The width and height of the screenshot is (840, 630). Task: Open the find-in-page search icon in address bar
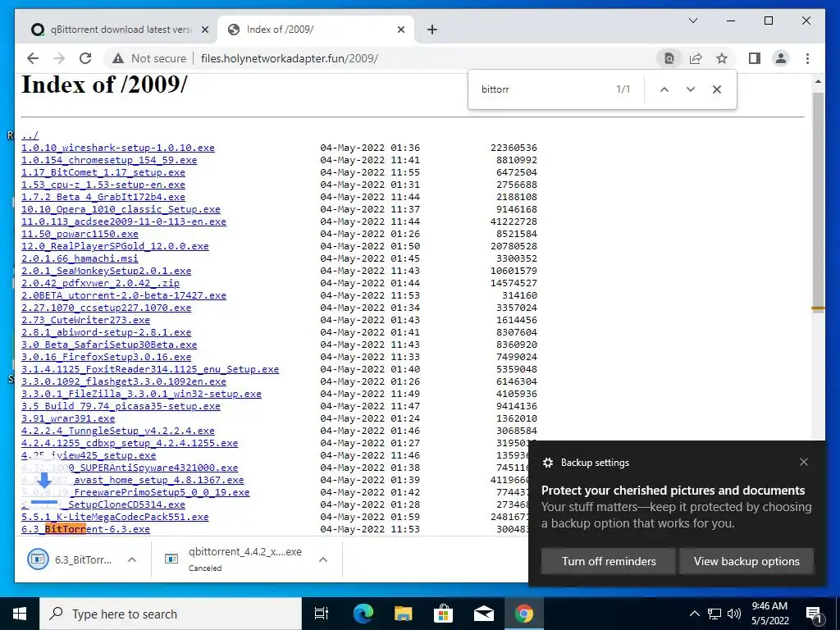(x=669, y=58)
